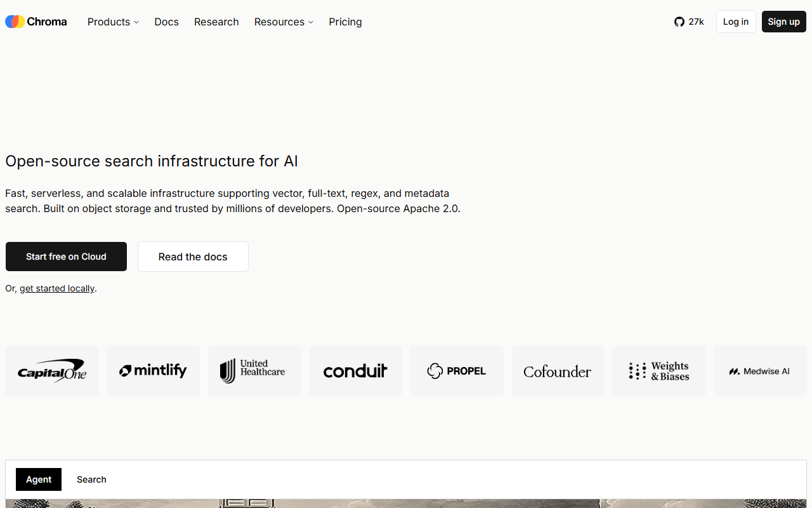Switch to the Search tab
The width and height of the screenshot is (812, 508).
tap(91, 479)
